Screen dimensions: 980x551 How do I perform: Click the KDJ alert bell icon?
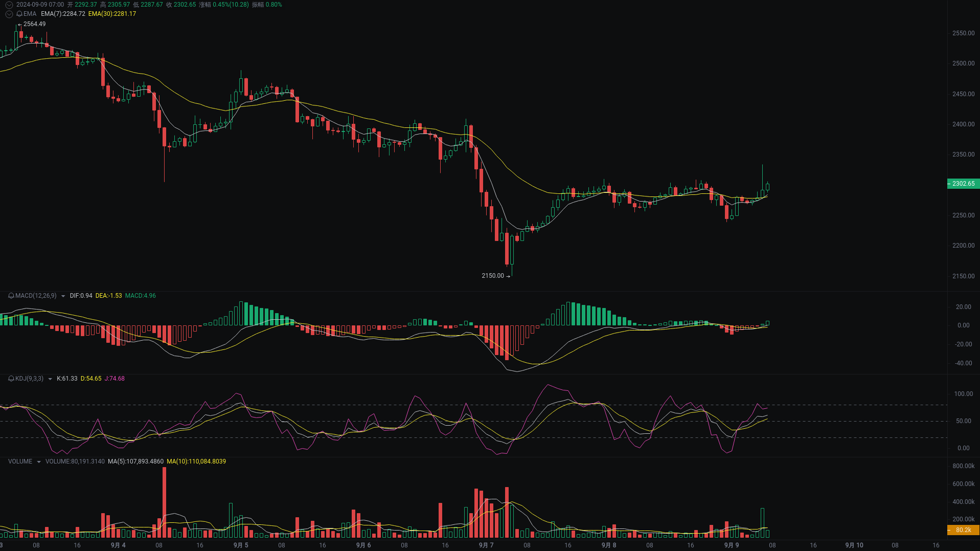(x=10, y=379)
